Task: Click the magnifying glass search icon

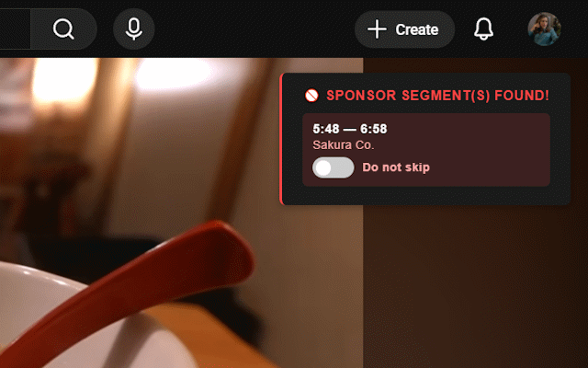Action: [x=63, y=29]
